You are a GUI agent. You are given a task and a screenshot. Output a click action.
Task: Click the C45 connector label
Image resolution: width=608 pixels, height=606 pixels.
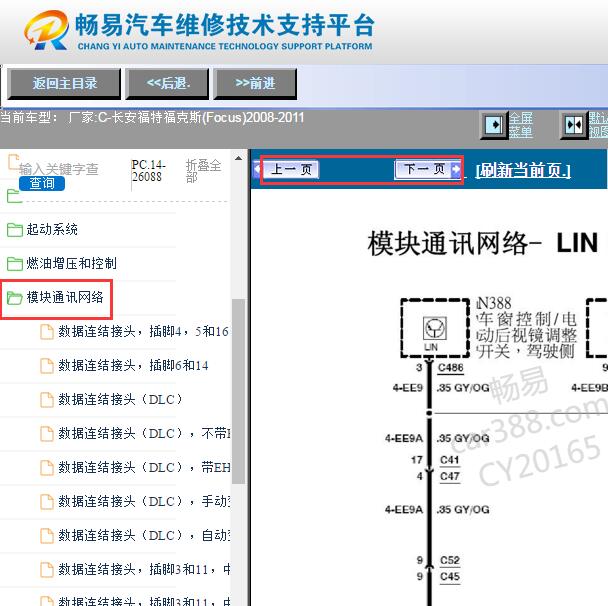click(450, 577)
